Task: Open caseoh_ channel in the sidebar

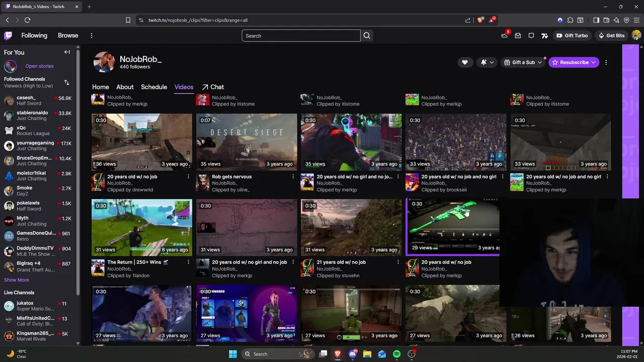Action: 38,101
